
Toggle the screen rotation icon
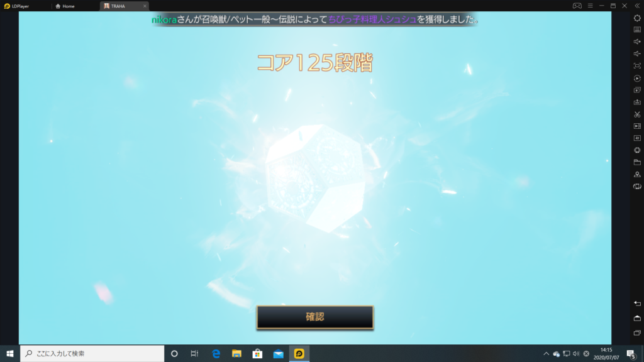(x=637, y=187)
